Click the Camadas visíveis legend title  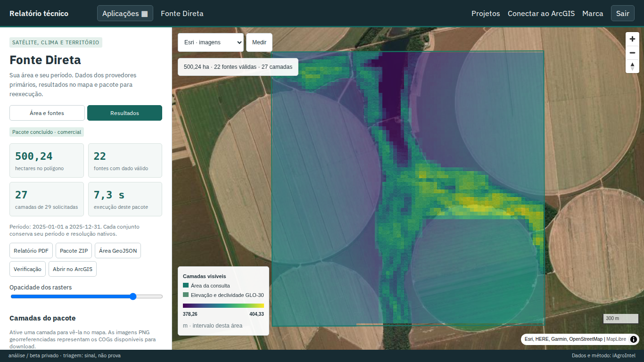204,276
